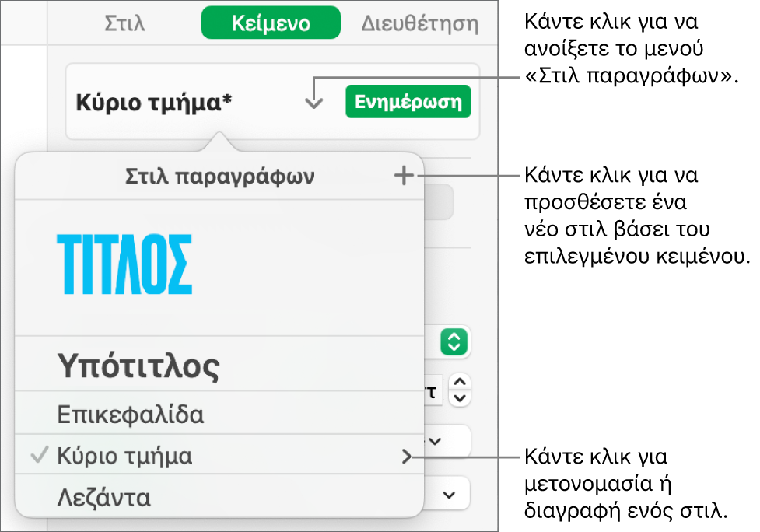Expand dropdown beside Κύριο τμήμα row
This screenshot has height=532, width=760.
435,441
